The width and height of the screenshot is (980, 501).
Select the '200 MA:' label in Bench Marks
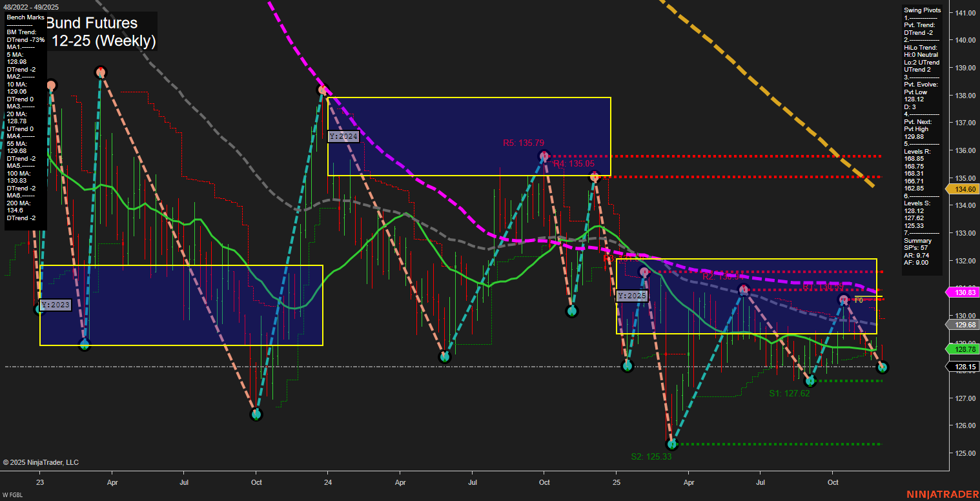[19, 203]
